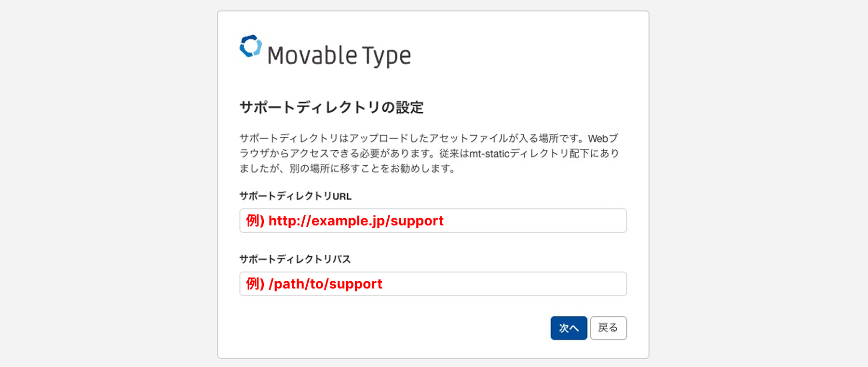The image size is (868, 367).
Task: Click the last description line ending in お勧めします
Action: click(347, 169)
